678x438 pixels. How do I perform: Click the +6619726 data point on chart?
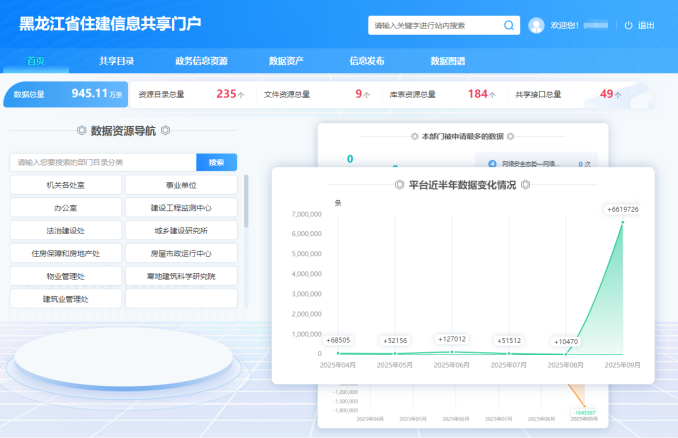tap(622, 223)
